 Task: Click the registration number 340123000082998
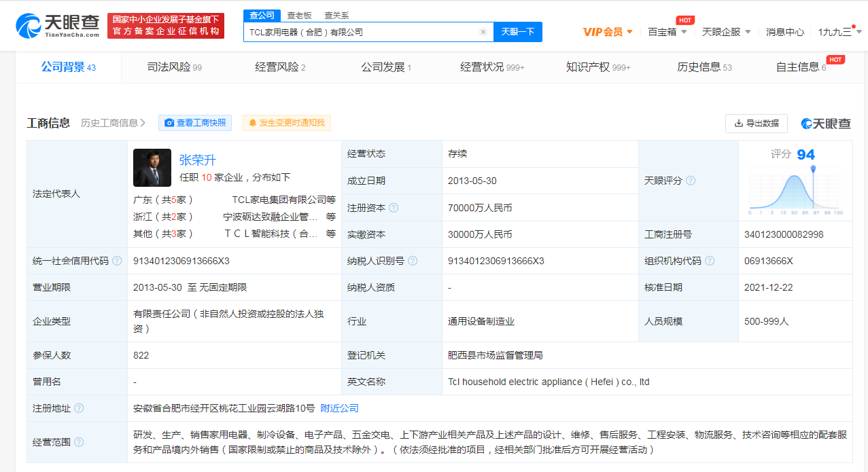coord(784,234)
